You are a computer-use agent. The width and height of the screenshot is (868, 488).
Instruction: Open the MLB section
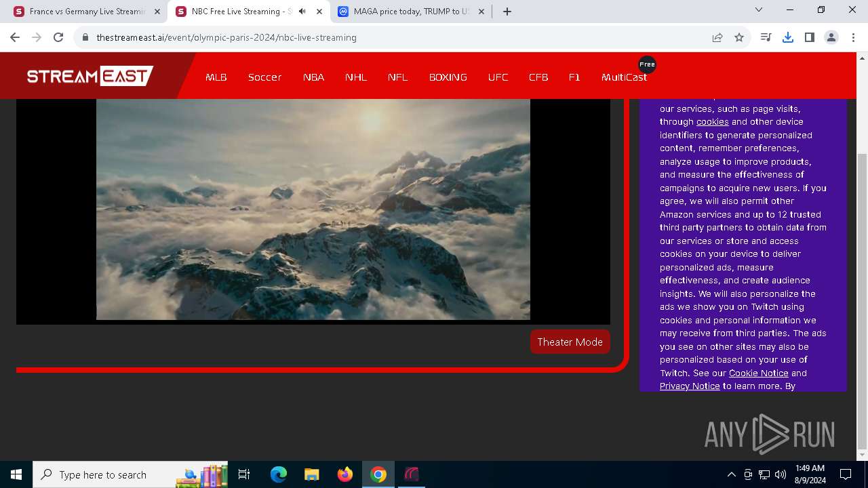[x=216, y=77]
